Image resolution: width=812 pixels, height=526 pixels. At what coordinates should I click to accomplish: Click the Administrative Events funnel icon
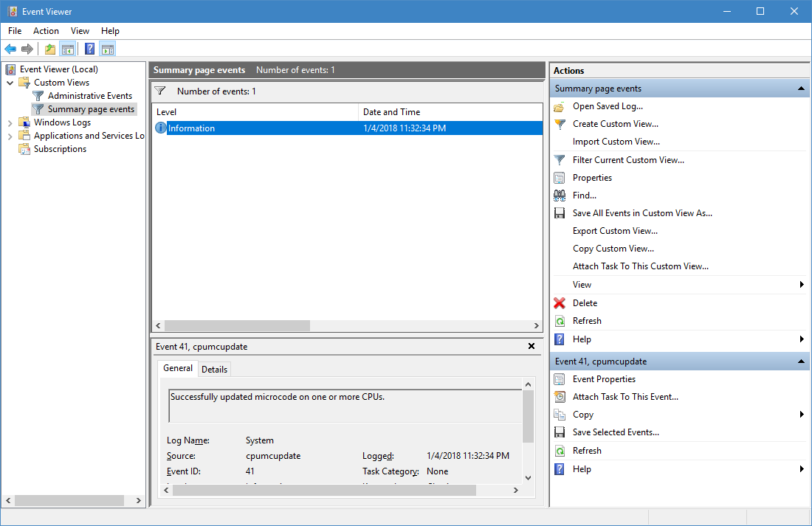(38, 96)
